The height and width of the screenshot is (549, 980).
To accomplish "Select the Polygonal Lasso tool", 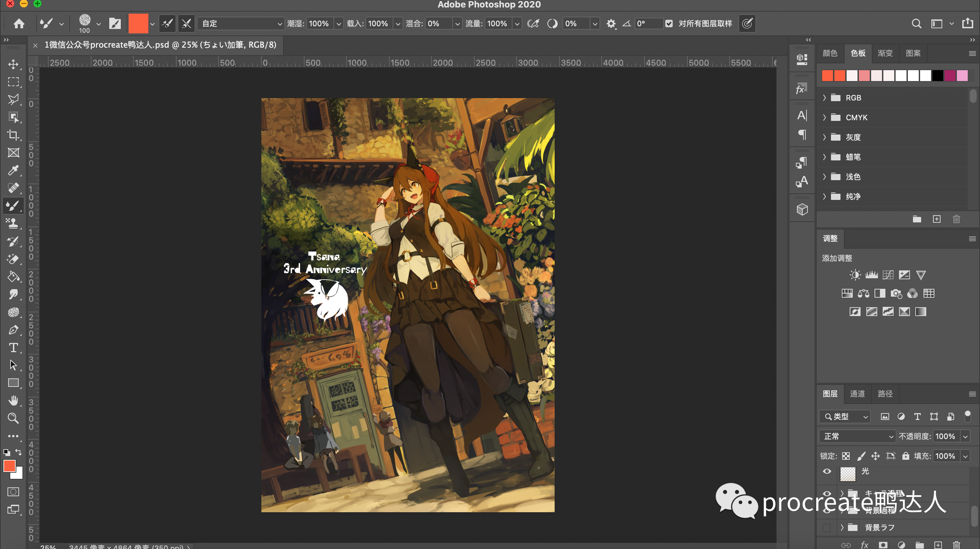I will [x=13, y=99].
